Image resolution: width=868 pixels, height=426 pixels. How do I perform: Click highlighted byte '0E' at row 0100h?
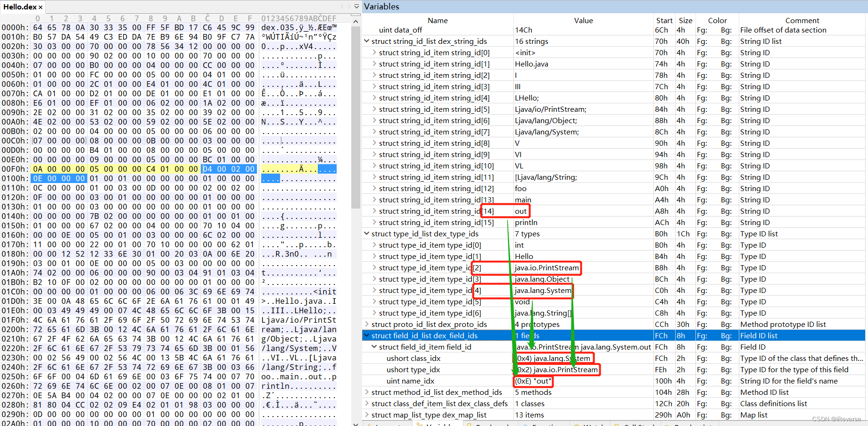pos(38,178)
